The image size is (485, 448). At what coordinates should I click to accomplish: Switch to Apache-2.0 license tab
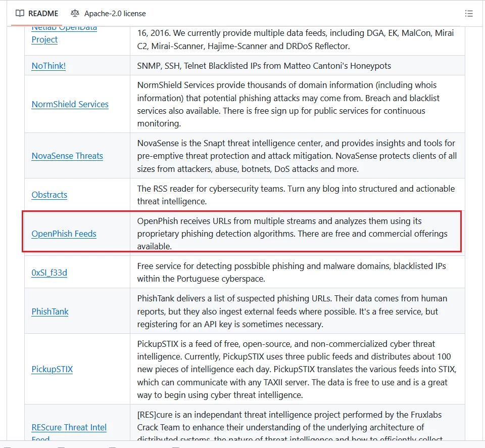click(x=108, y=14)
